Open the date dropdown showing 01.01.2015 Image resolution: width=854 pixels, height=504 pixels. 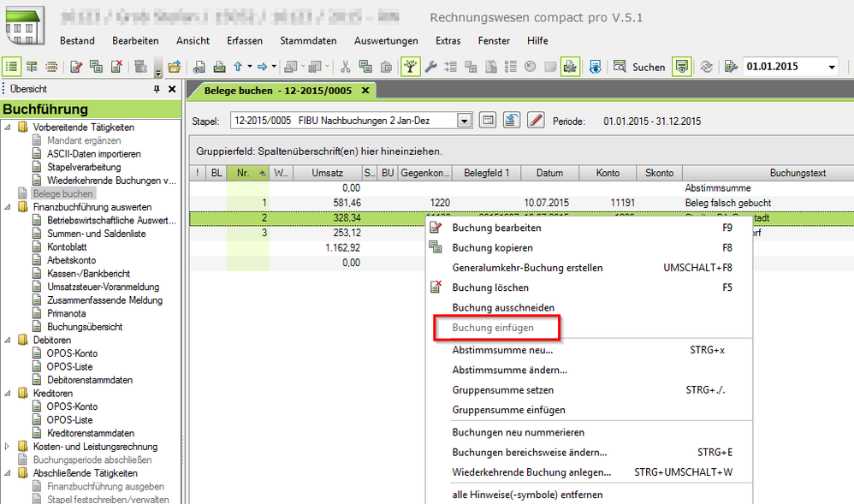point(832,67)
